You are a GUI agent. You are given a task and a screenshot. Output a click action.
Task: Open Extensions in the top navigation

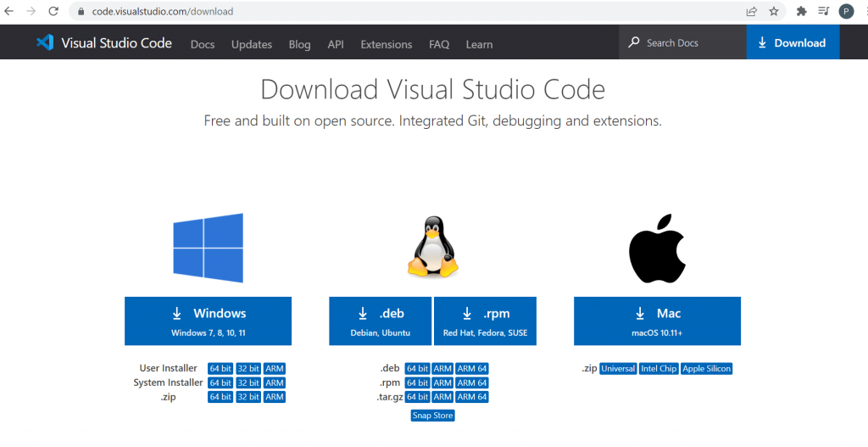[387, 44]
